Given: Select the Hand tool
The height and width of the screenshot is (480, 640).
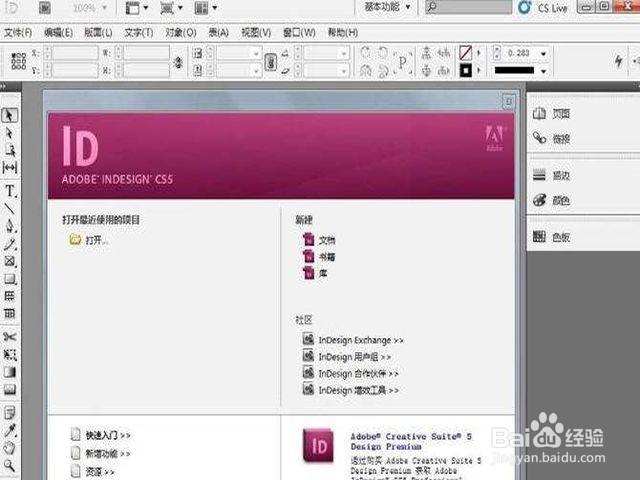Looking at the screenshot, I should point(10,448).
